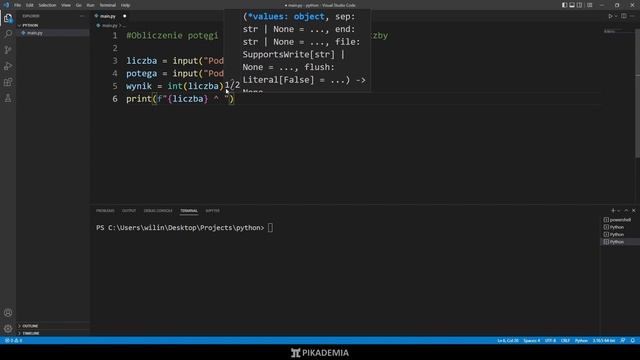Open the Edit menu

(29, 5)
